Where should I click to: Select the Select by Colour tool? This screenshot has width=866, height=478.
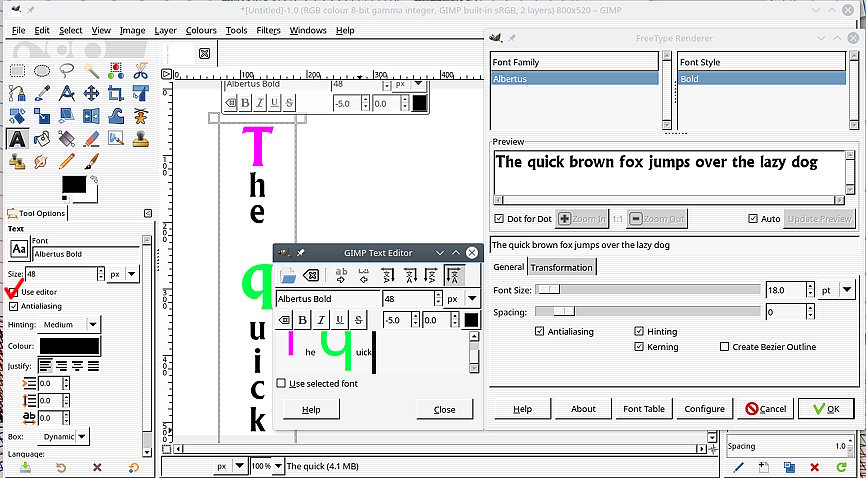point(116,71)
